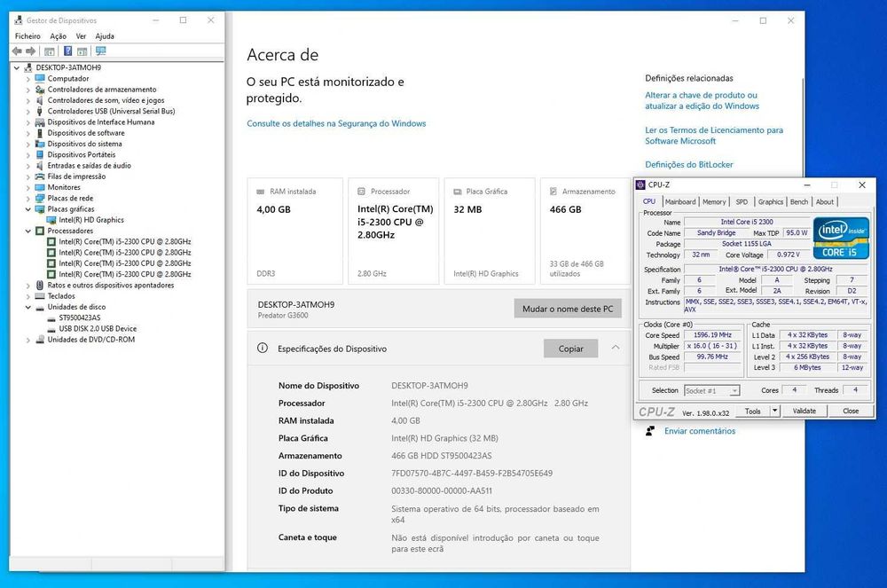Click the Intel Core i5 logo in CPU-Z
Screen dimensions: 887x588
[x=841, y=238]
